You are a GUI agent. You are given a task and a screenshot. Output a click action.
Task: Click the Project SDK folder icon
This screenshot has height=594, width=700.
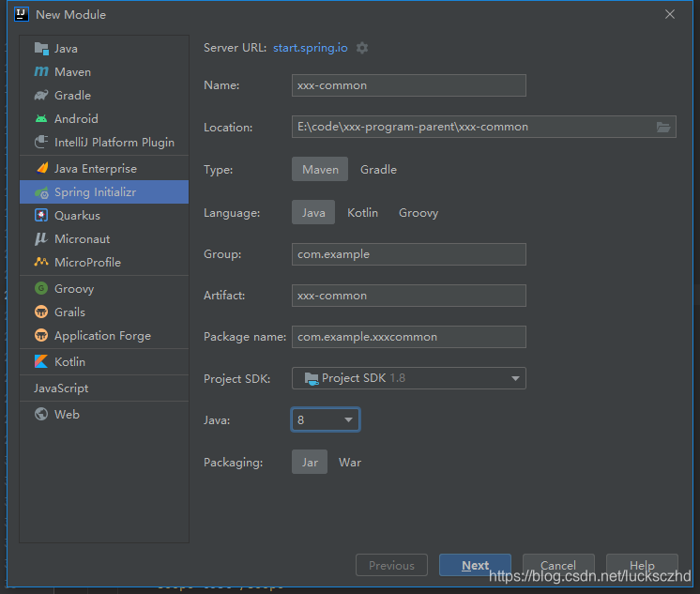coord(312,378)
